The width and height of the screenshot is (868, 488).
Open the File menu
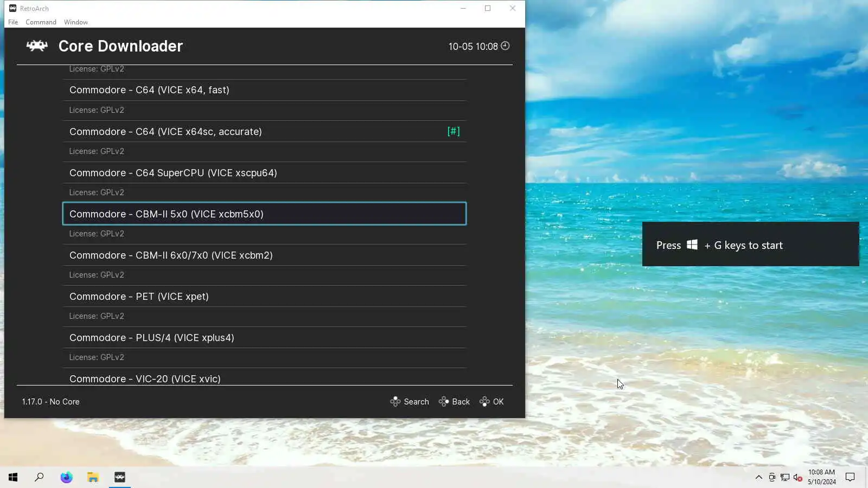pos(13,22)
